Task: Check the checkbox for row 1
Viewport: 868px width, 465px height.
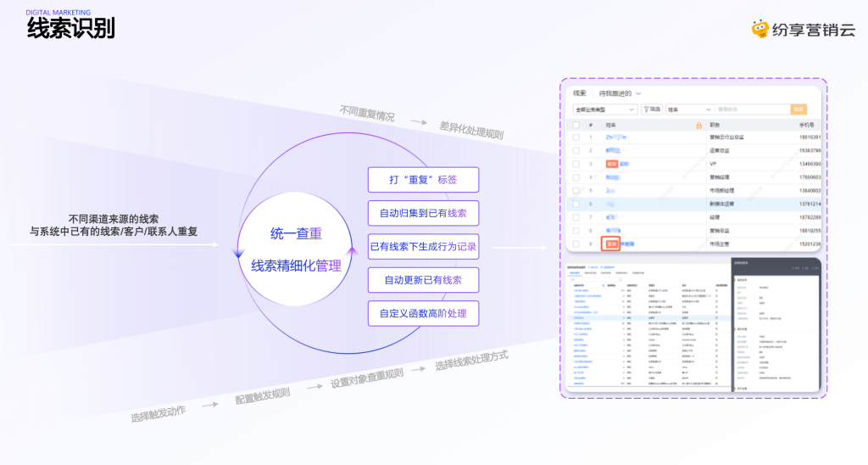Action: pyautogui.click(x=576, y=137)
